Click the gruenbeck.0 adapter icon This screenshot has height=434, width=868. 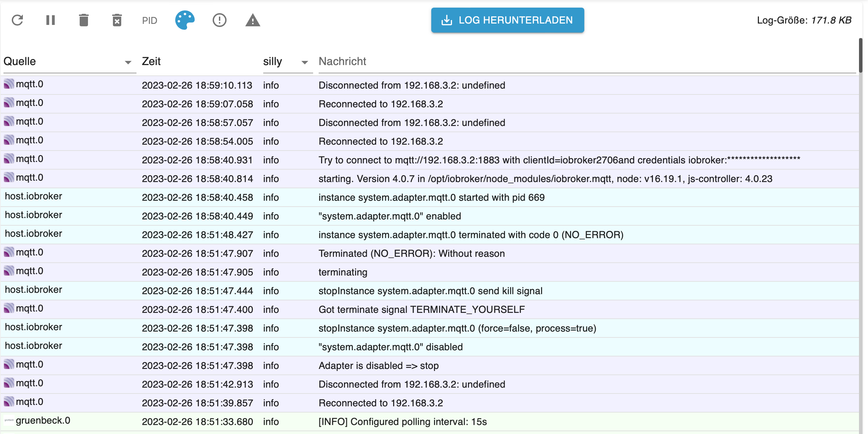tap(9, 421)
